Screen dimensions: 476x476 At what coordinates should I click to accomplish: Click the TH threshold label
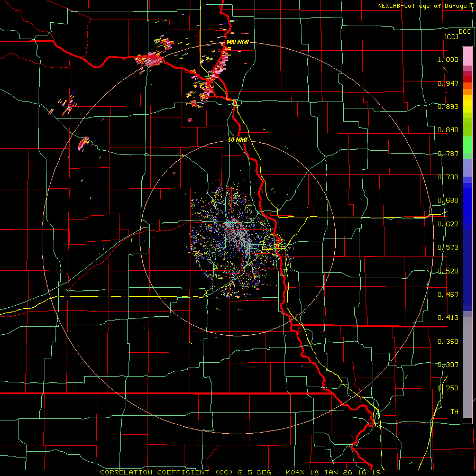[x=454, y=412]
